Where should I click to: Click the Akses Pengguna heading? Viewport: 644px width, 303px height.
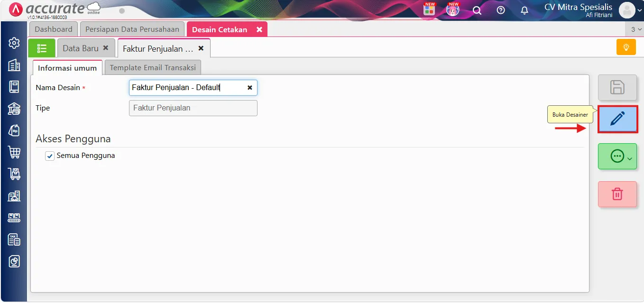tap(73, 139)
